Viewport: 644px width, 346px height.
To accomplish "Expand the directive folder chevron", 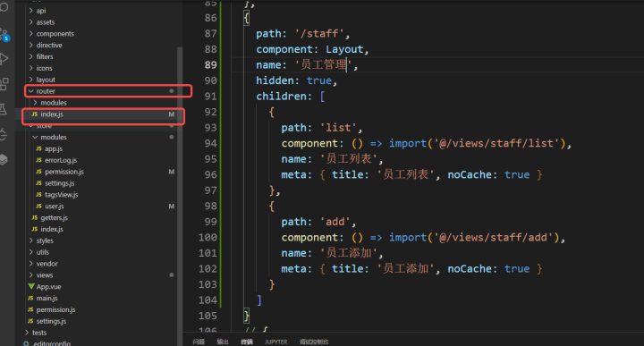I will (x=30, y=45).
